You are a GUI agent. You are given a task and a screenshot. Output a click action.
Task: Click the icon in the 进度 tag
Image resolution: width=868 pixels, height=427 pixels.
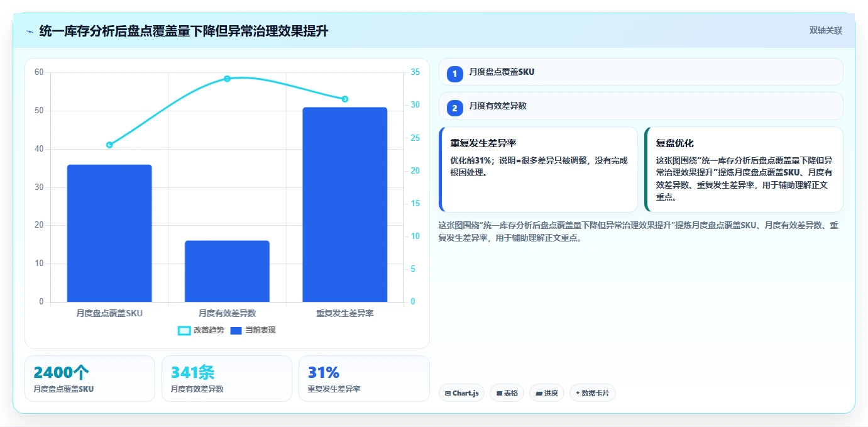click(x=539, y=393)
